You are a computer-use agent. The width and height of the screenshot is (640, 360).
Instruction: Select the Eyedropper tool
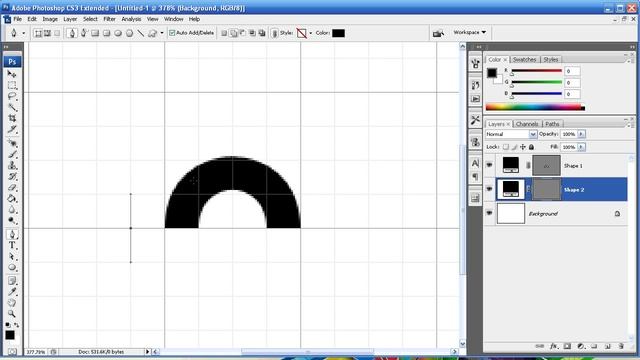pyautogui.click(x=12, y=292)
